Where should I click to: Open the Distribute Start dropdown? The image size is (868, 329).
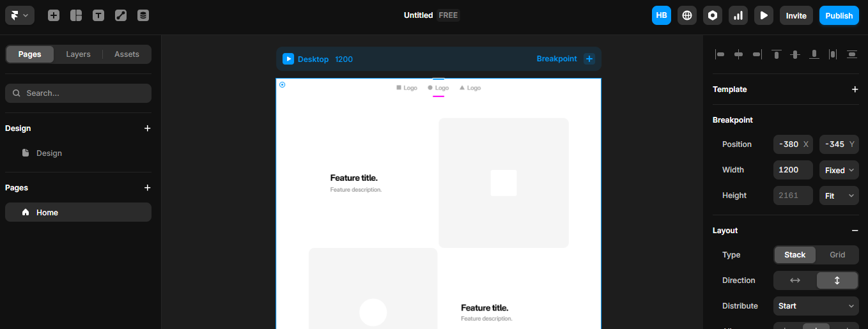pyautogui.click(x=816, y=306)
